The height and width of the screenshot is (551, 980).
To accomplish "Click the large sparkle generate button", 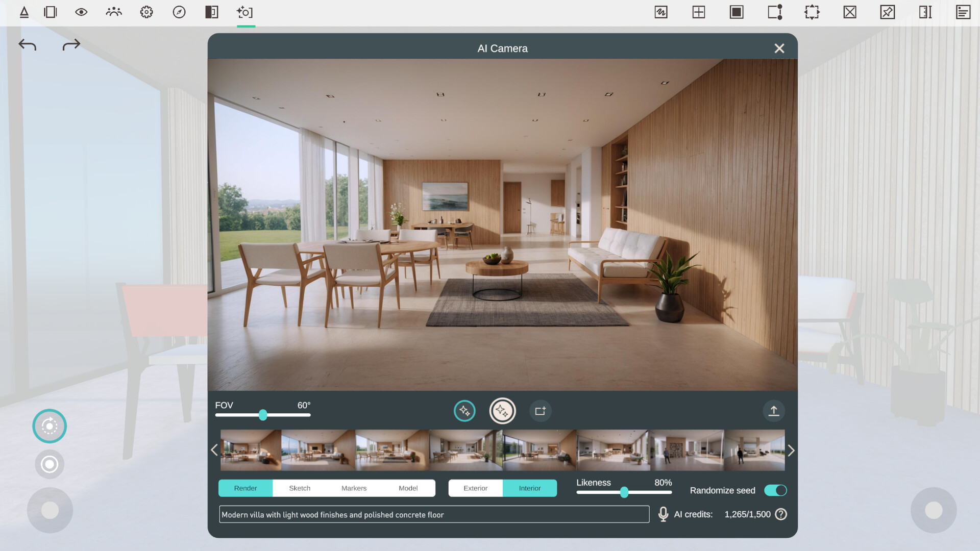I will (x=502, y=411).
